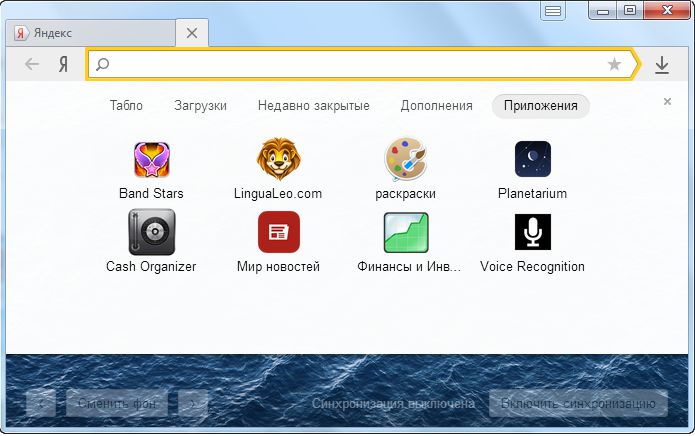
Task: Close the panel with the small x
Action: 667,101
